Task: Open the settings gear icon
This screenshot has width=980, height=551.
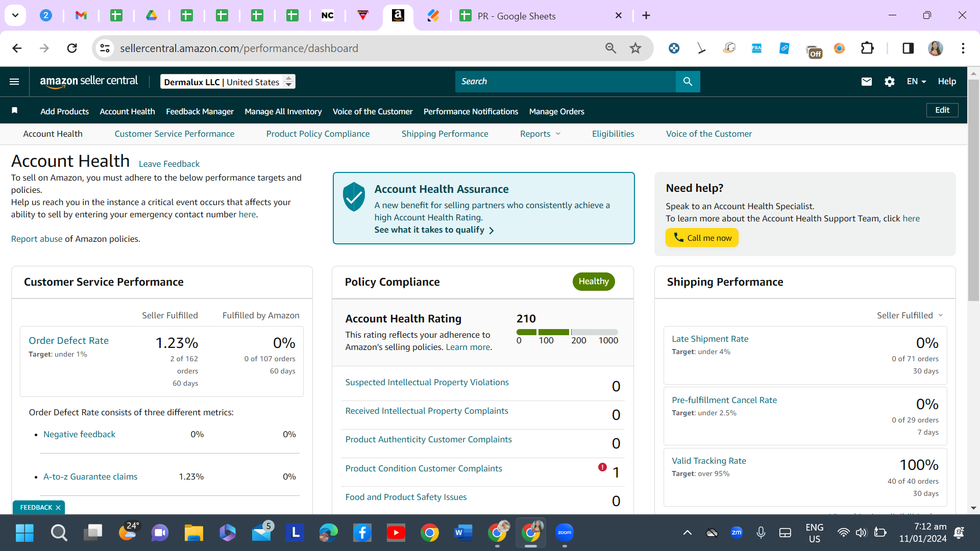Action: (889, 82)
